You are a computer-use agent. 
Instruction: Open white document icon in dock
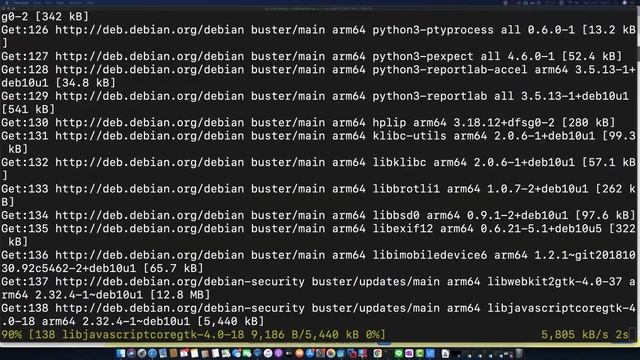[445, 353]
